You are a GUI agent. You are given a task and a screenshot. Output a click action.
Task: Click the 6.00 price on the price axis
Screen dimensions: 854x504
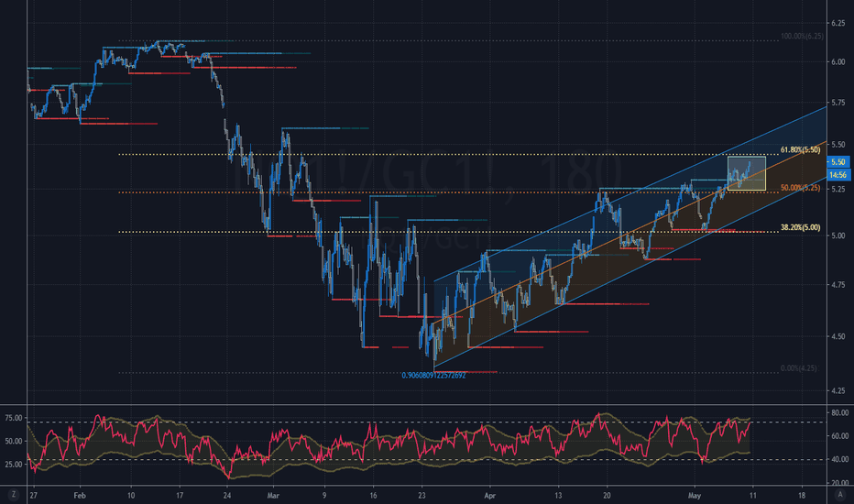pyautogui.click(x=838, y=62)
